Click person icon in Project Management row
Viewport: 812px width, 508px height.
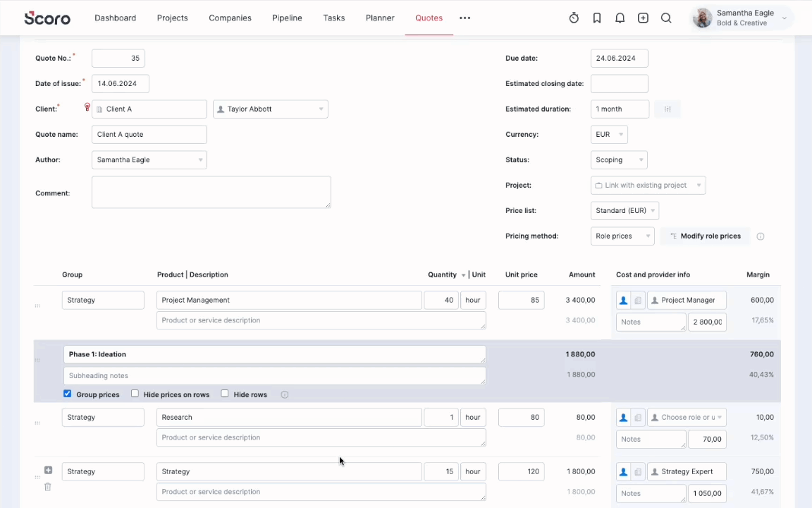(624, 300)
